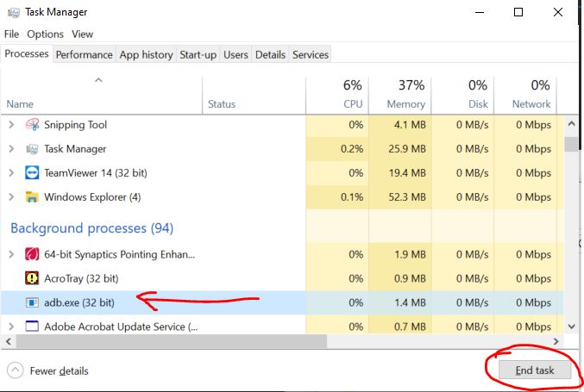
Task: Sort processes by CPU column
Action: (x=337, y=96)
